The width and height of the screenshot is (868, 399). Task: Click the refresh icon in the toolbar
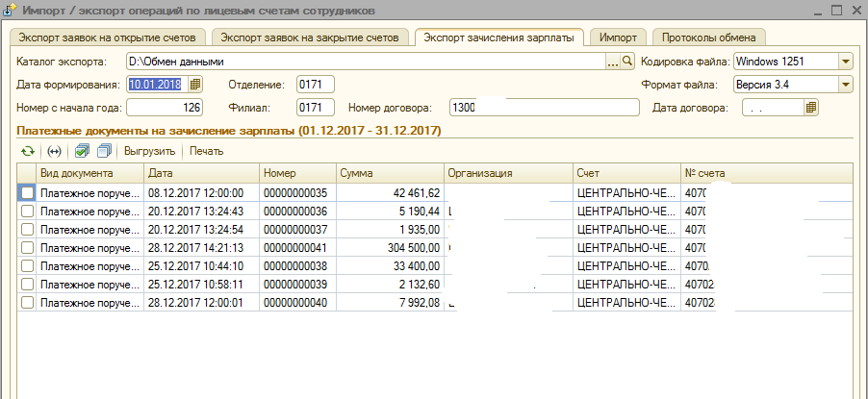pos(28,151)
